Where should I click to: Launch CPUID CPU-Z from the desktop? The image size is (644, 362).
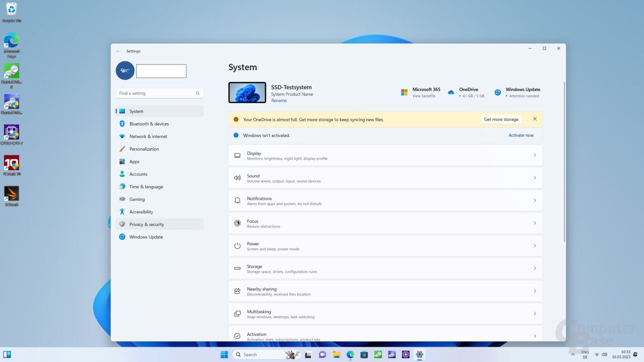point(11,132)
